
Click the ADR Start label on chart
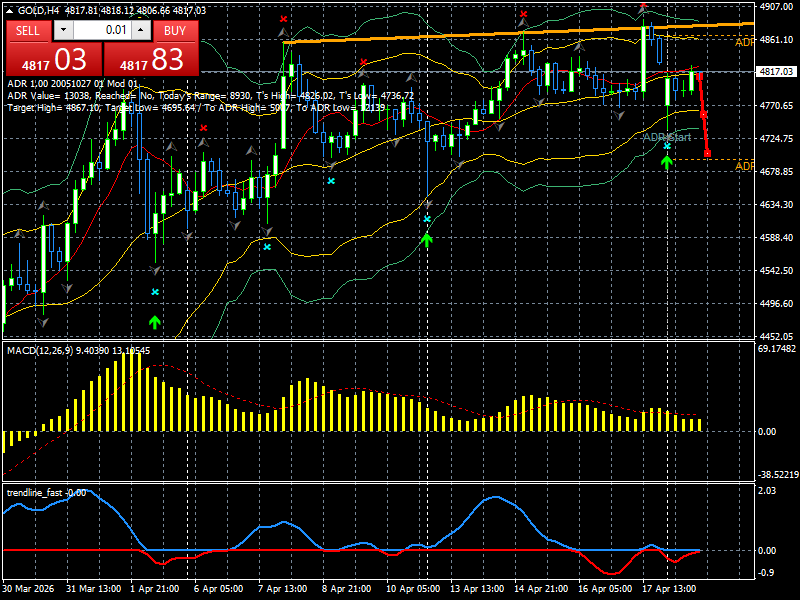pyautogui.click(x=667, y=137)
